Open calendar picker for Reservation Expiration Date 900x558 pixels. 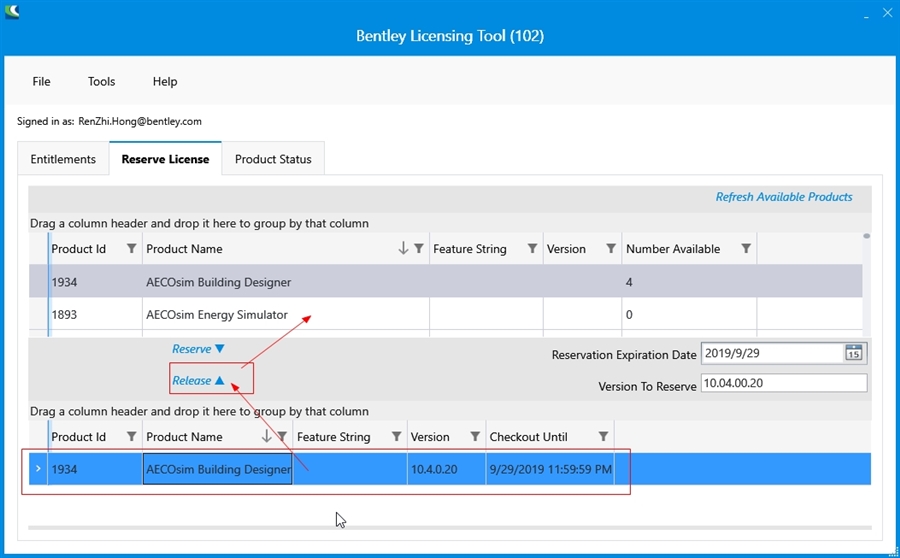853,353
